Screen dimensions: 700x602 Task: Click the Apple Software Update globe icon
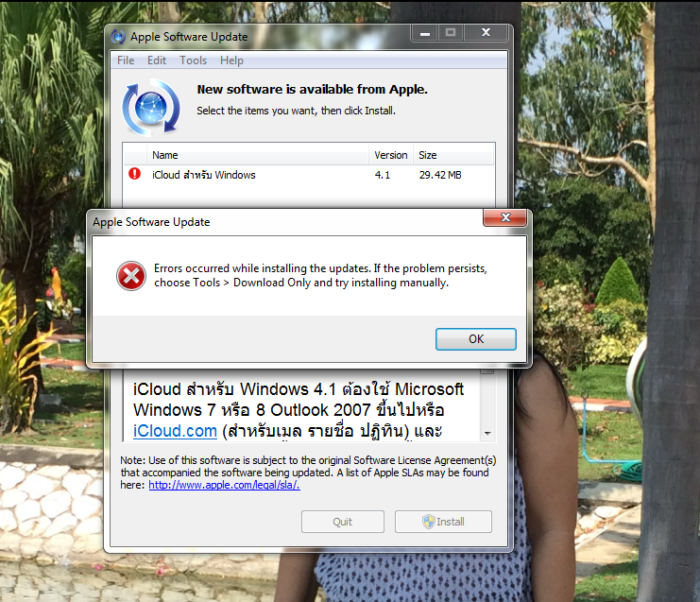151,108
